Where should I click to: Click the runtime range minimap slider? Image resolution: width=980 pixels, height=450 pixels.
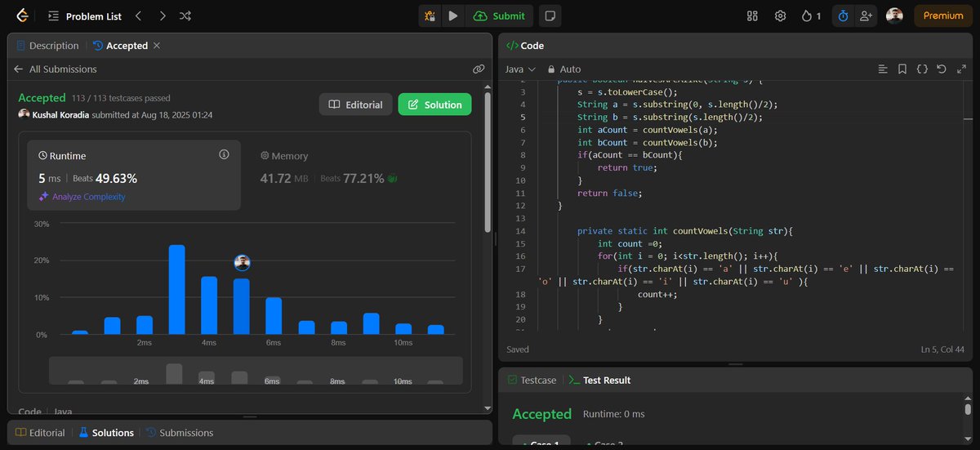(x=256, y=370)
